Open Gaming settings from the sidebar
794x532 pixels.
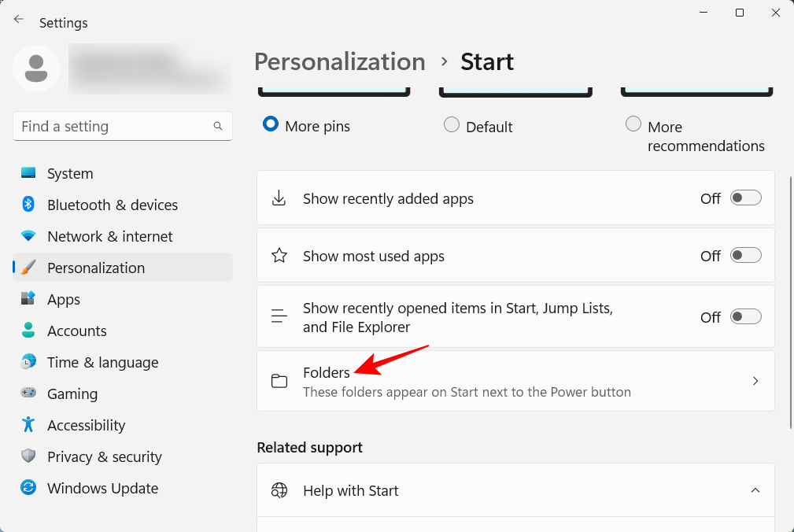[72, 393]
